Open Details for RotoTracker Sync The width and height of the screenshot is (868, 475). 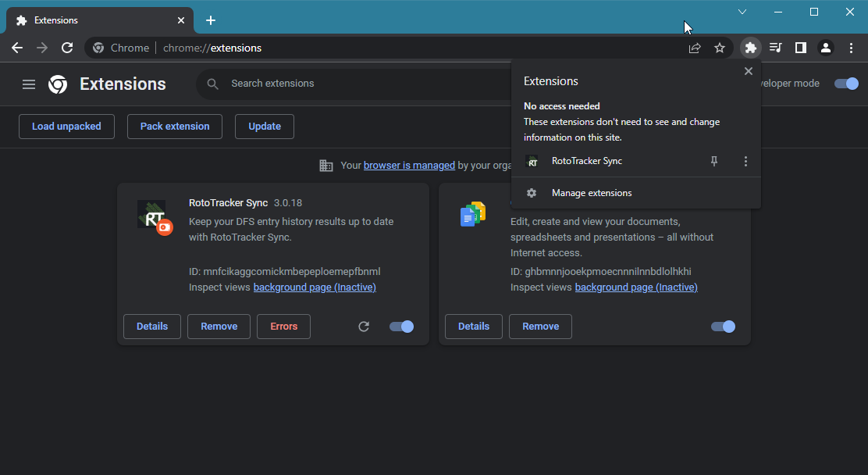[x=152, y=327]
